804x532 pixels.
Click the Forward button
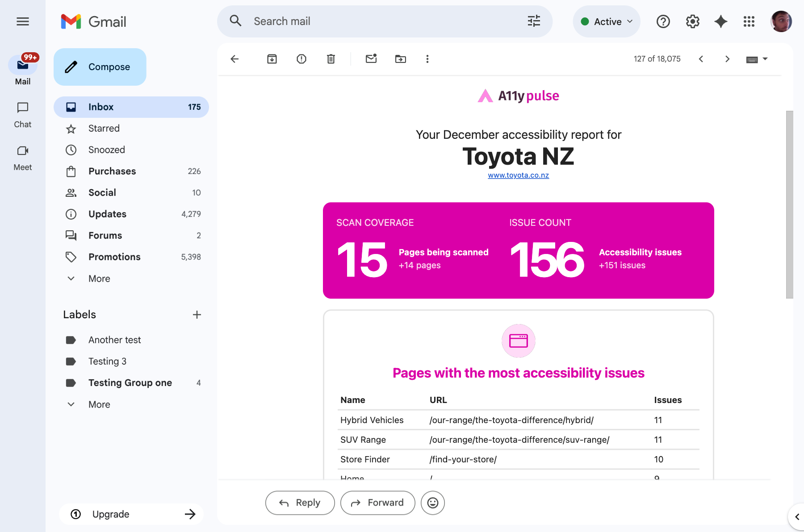pyautogui.click(x=377, y=503)
